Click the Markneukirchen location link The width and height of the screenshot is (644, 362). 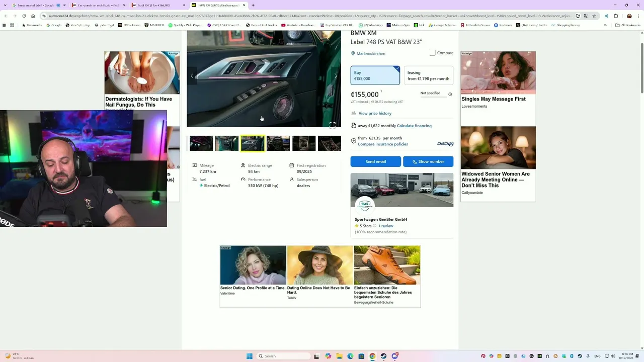[x=371, y=53]
